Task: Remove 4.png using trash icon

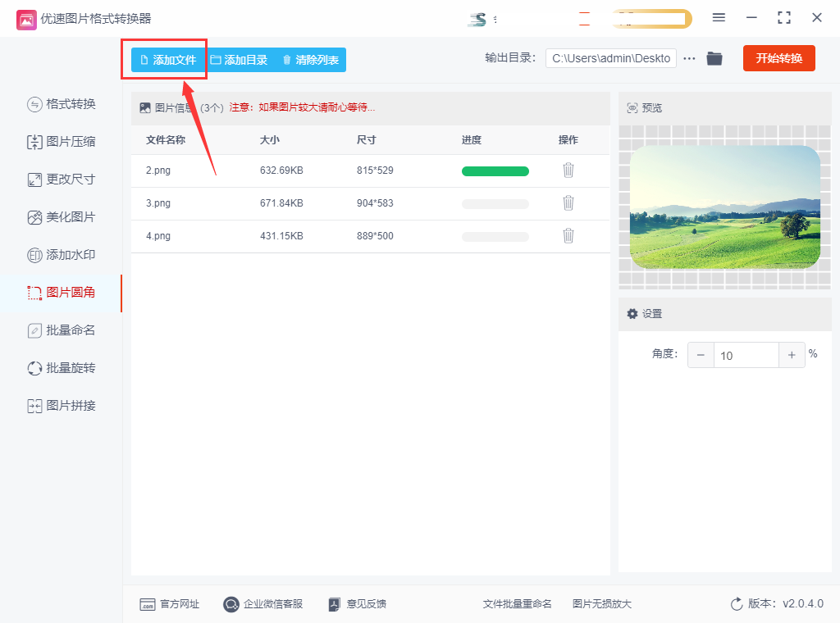Action: tap(568, 235)
